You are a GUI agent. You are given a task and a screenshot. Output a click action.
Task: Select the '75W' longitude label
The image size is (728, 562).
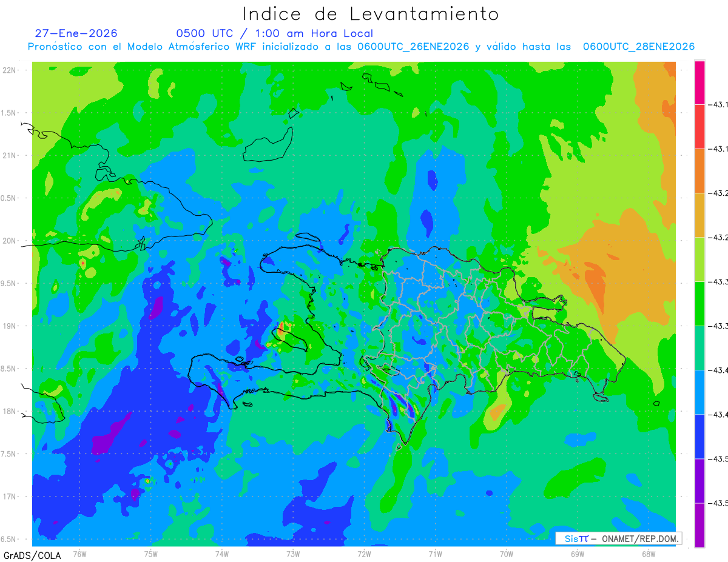pos(151,554)
